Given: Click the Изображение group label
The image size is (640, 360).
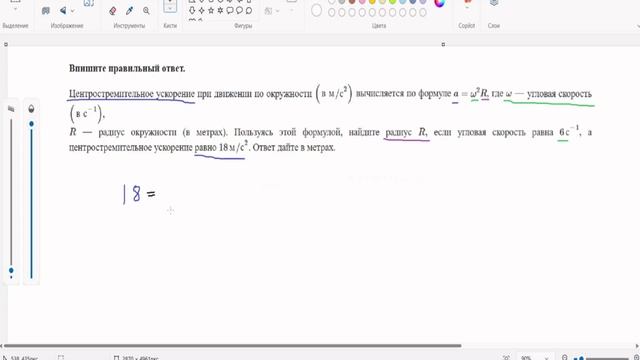Looking at the screenshot, I should pos(67,26).
